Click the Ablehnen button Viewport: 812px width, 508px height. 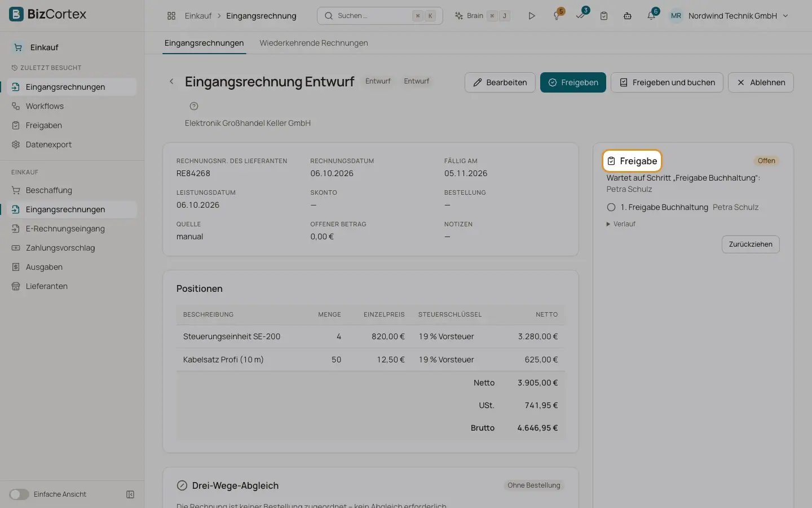(761, 82)
